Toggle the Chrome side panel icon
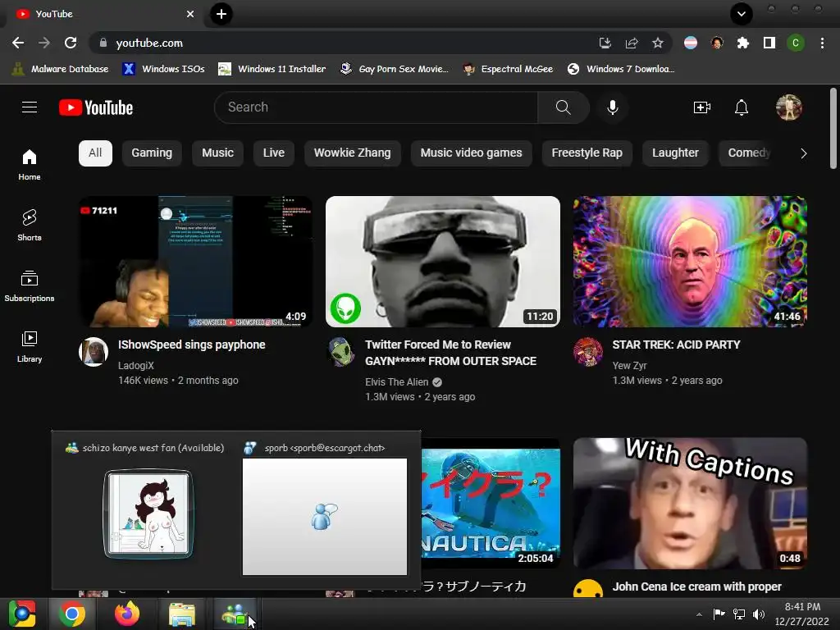Screen dimensions: 840x630 point(769,43)
